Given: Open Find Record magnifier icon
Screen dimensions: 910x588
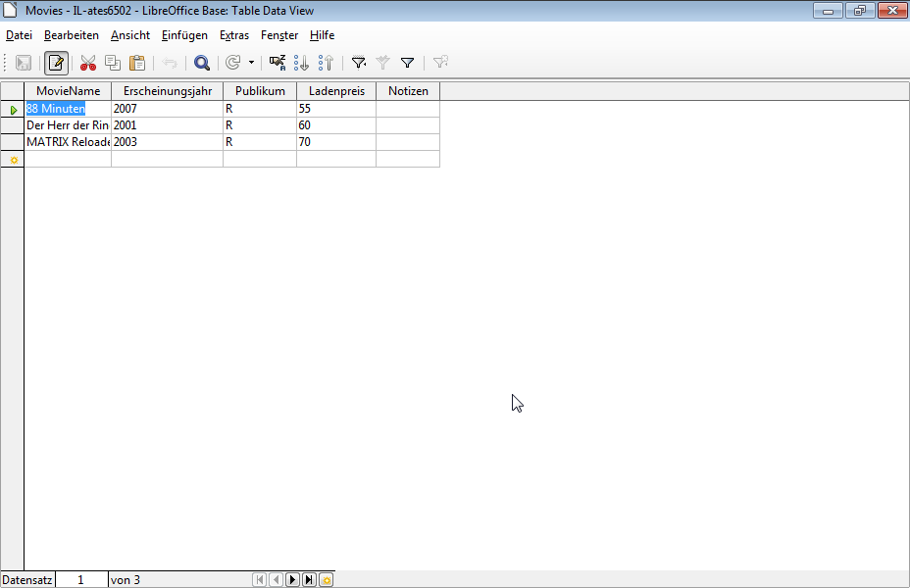Looking at the screenshot, I should (202, 63).
